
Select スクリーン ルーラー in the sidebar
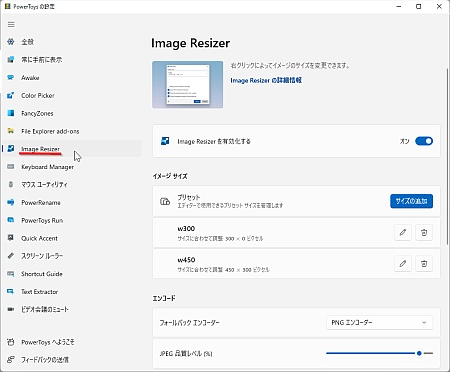click(42, 256)
